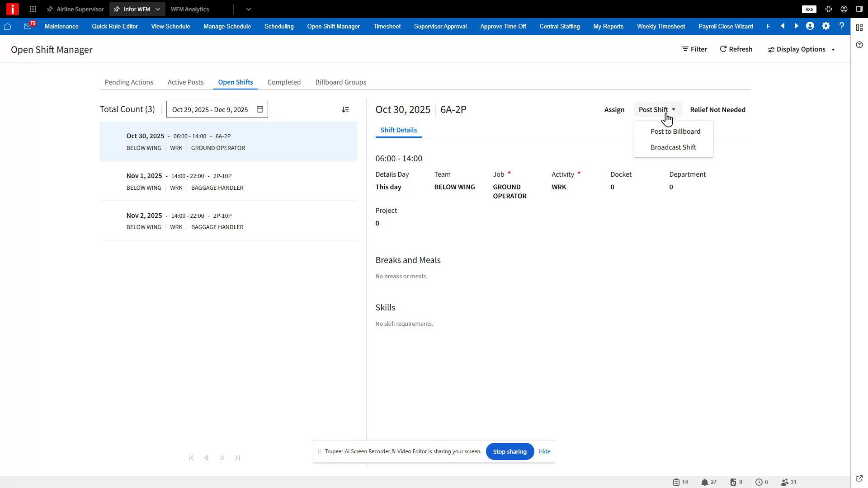
Task: Open the Post Shift dropdown menu
Action: (x=657, y=109)
